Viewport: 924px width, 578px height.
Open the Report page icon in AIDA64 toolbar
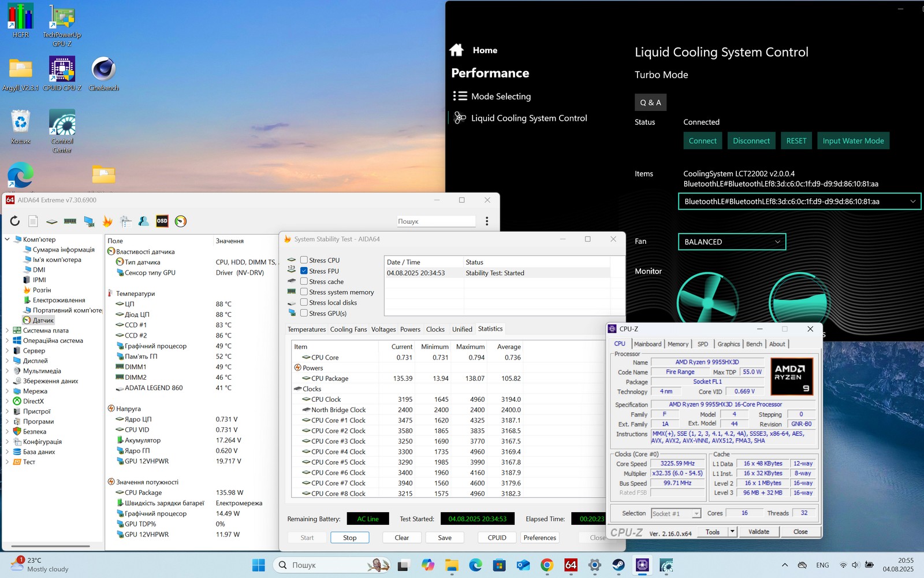pos(33,221)
